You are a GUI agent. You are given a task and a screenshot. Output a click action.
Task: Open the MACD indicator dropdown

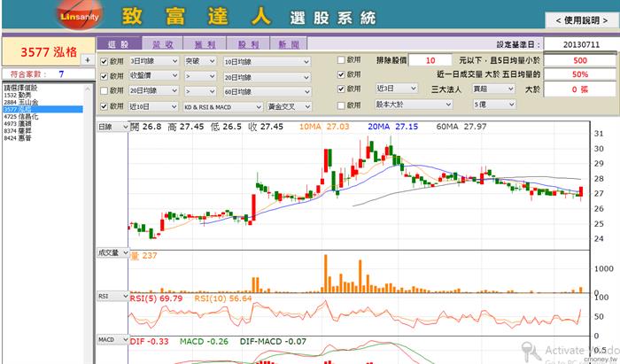[x=113, y=339]
